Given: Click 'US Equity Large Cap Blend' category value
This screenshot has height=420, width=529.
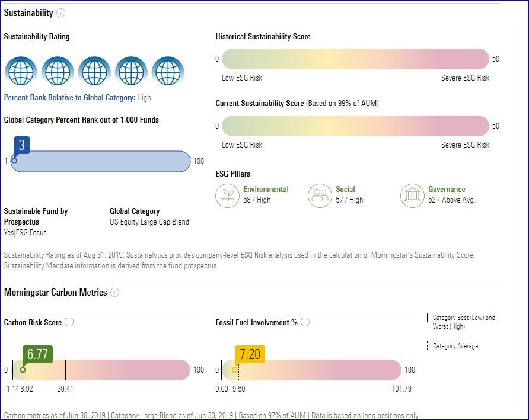Looking at the screenshot, I should pos(149,222).
